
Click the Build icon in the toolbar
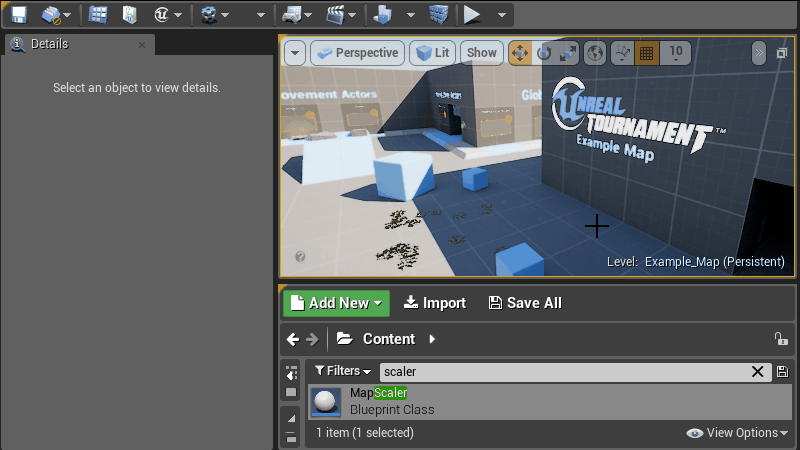[383, 15]
